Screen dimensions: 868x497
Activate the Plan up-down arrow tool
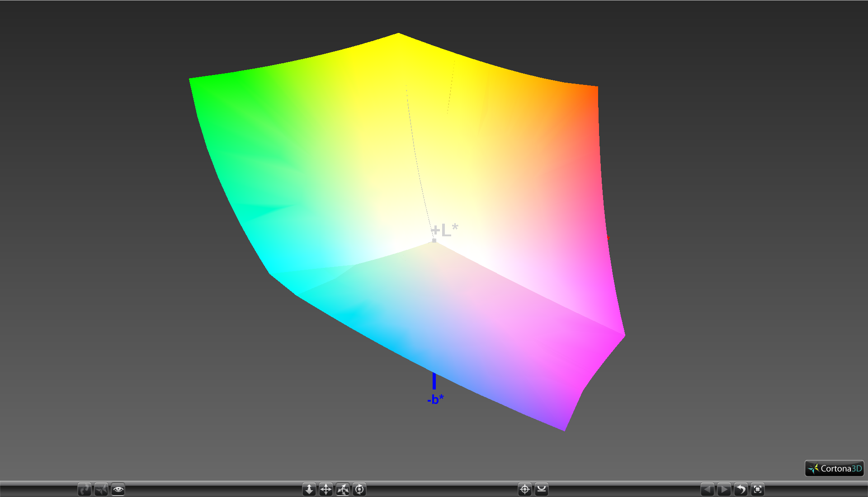point(309,489)
